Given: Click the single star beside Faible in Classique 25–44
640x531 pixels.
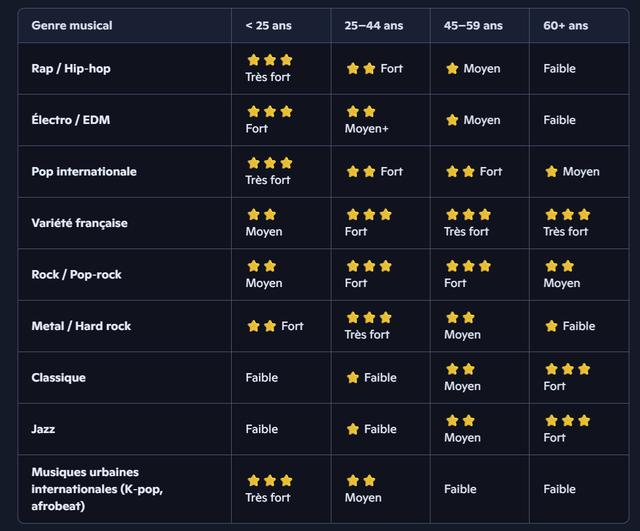Looking at the screenshot, I should click(353, 378).
